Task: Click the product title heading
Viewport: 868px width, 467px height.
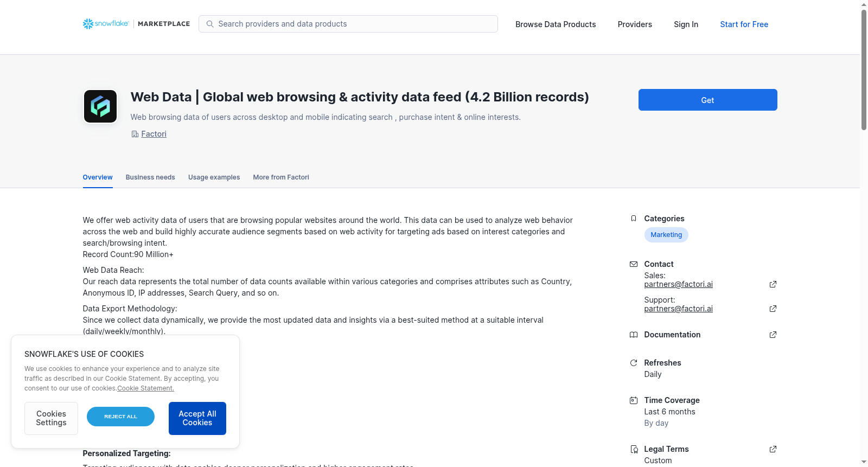Action: [360, 97]
